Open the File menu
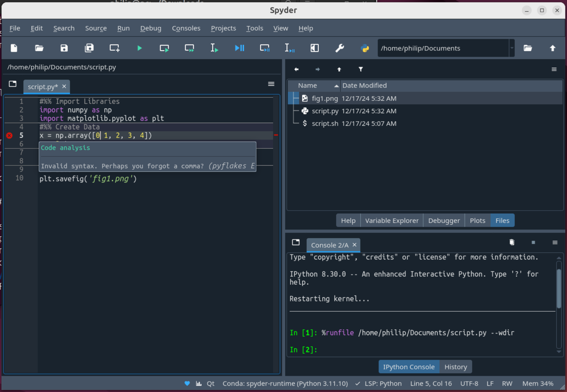Screen dimensions: 567x392 pyautogui.click(x=15, y=28)
